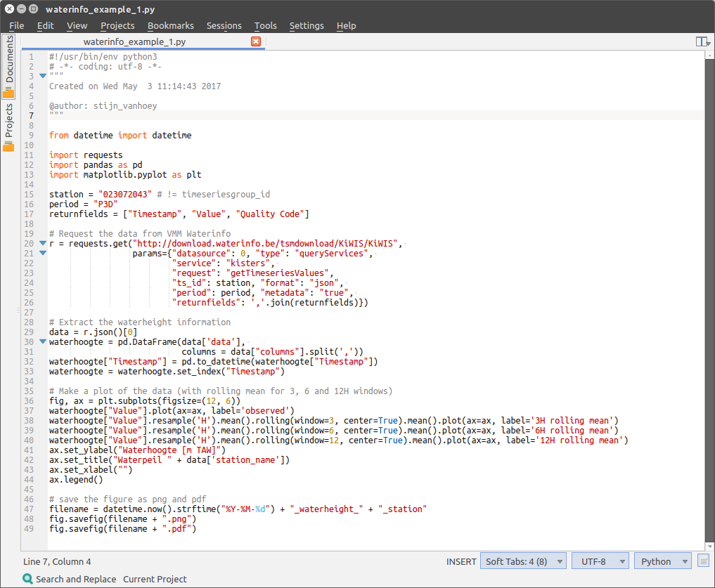Click the text "@author: stijn_vanhoey"
The image size is (715, 588).
103,106
